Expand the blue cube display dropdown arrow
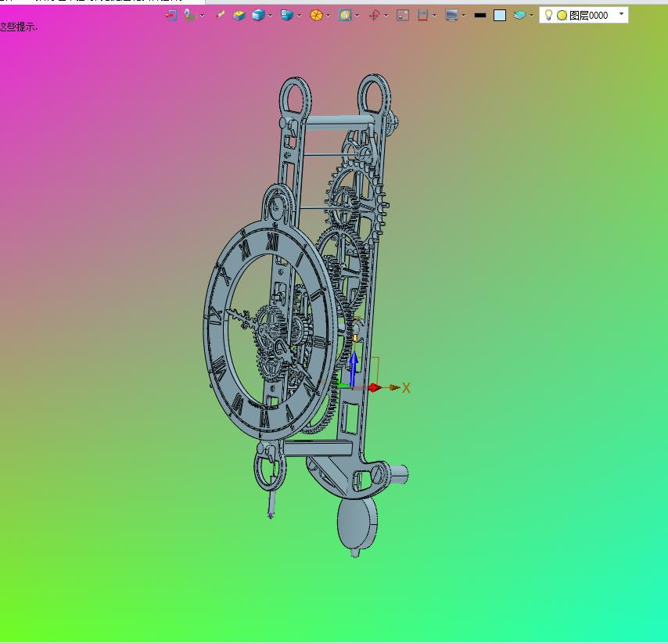Viewport: 668px width, 644px height. [271, 16]
